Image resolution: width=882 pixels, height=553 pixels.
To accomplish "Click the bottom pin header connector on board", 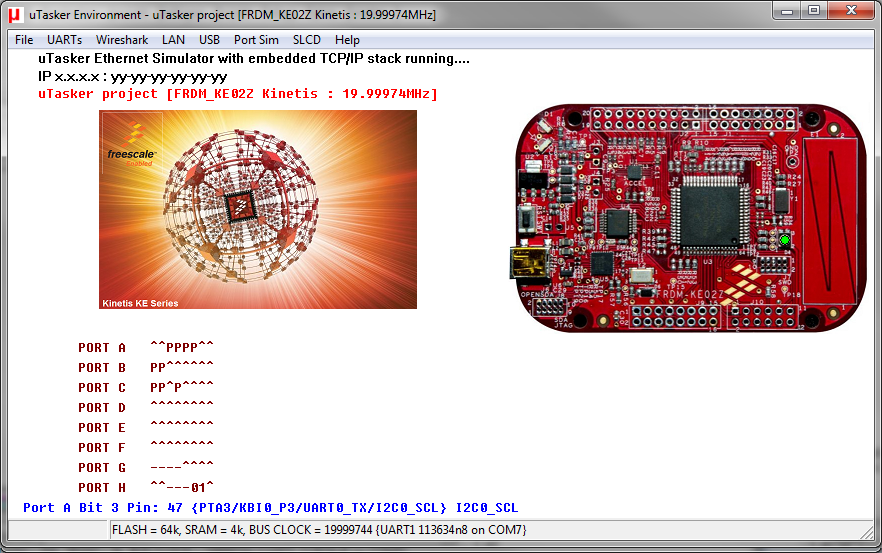I will point(714,317).
